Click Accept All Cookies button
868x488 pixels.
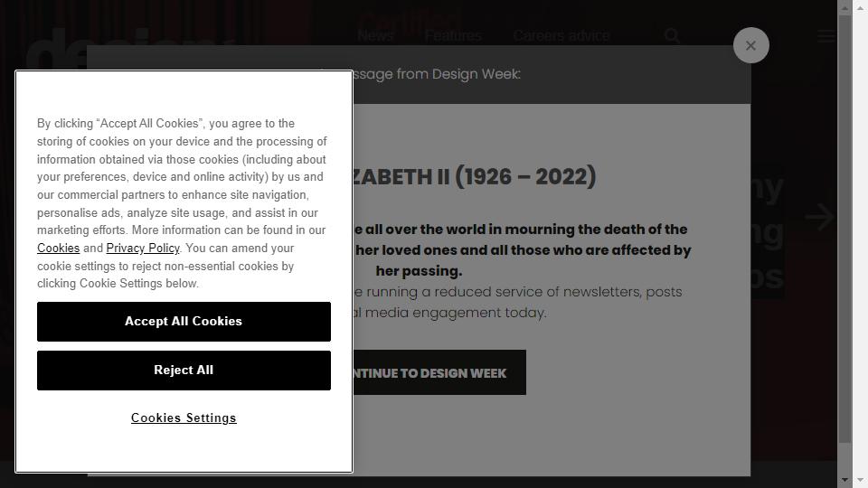click(184, 322)
